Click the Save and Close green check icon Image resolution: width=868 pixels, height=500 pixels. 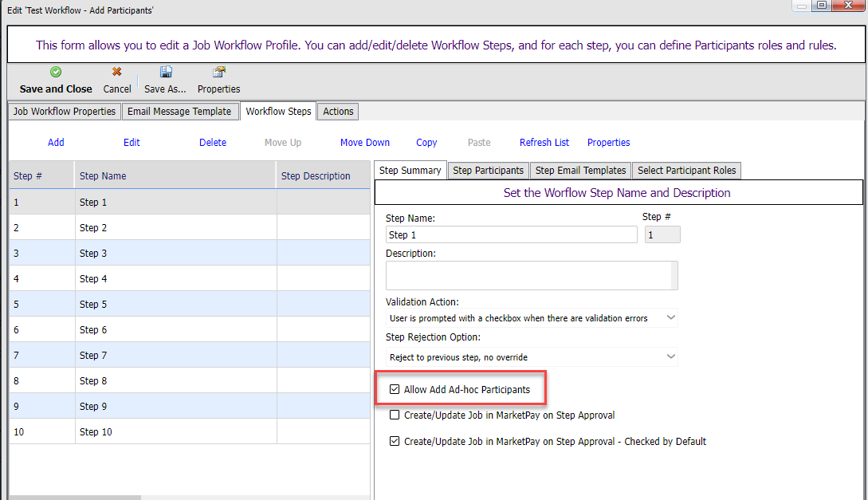tap(56, 73)
